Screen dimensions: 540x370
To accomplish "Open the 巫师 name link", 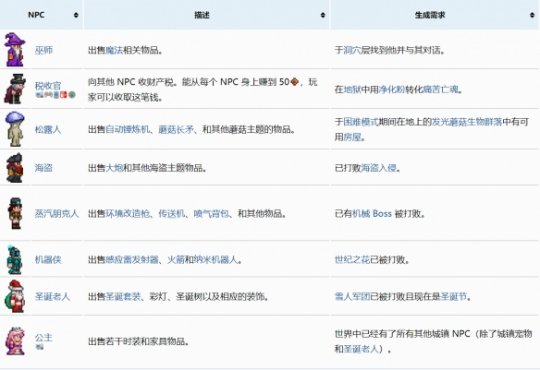I will 44,50.
